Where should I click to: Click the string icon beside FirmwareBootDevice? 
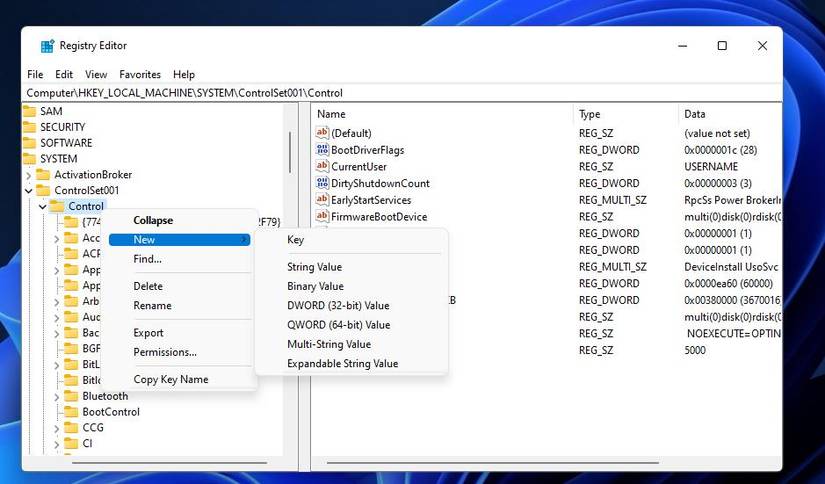(322, 216)
